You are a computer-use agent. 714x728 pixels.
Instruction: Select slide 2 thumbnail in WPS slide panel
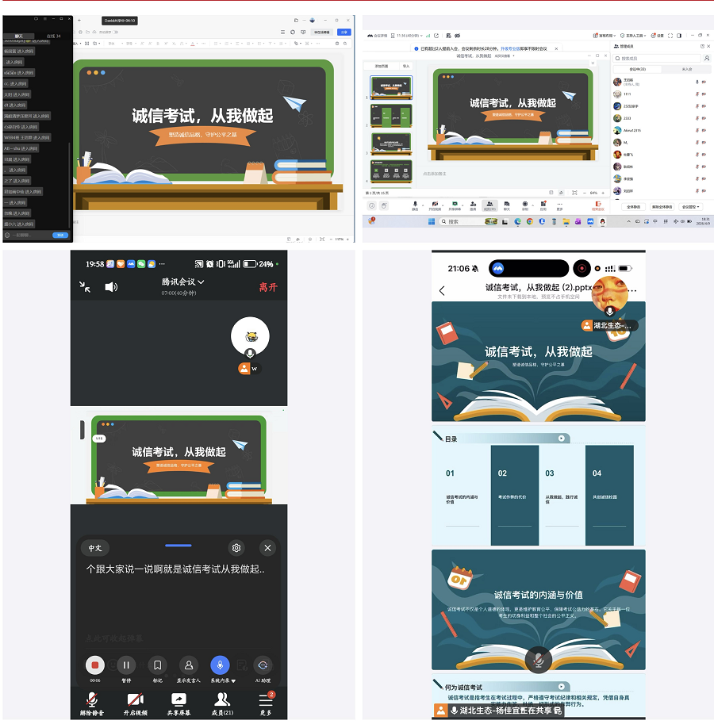(x=391, y=116)
